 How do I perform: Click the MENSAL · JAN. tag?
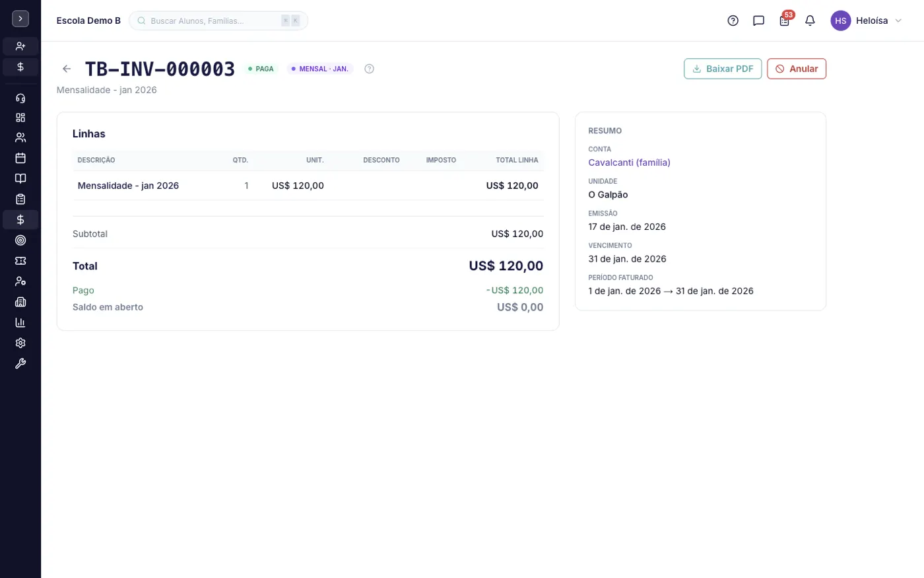[320, 69]
